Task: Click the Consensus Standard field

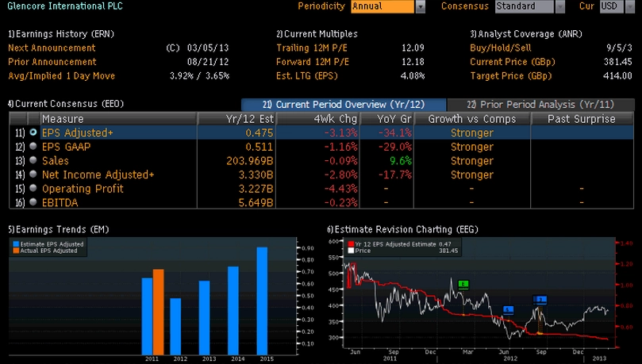Action: (x=524, y=6)
